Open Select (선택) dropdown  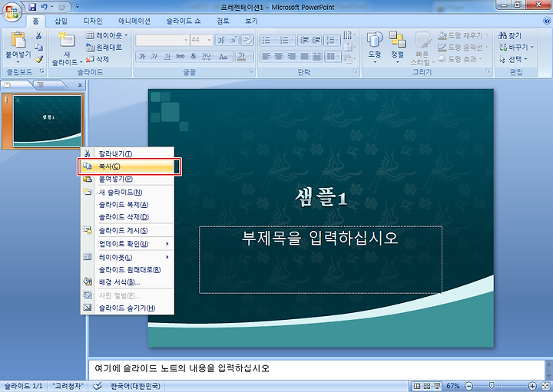[x=514, y=59]
